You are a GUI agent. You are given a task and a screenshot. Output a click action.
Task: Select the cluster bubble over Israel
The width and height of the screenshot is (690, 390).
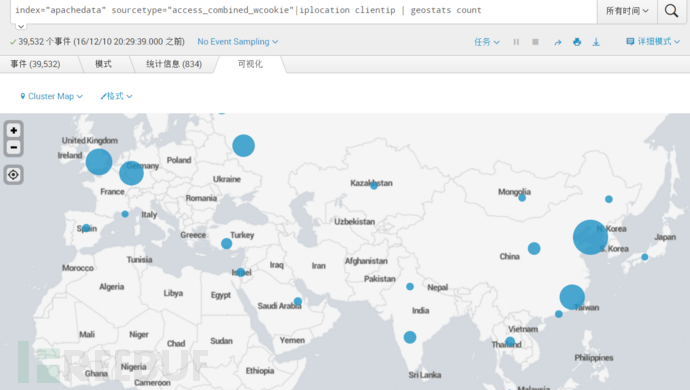coord(241,272)
